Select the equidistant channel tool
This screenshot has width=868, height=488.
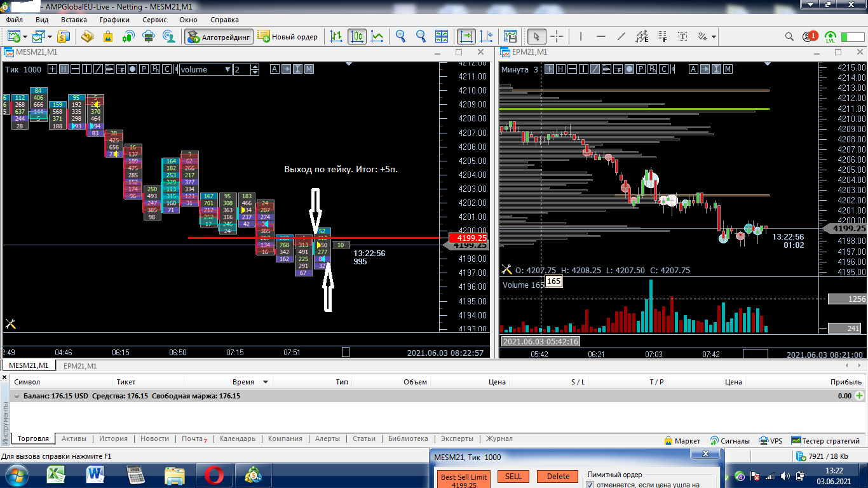pyautogui.click(x=642, y=36)
